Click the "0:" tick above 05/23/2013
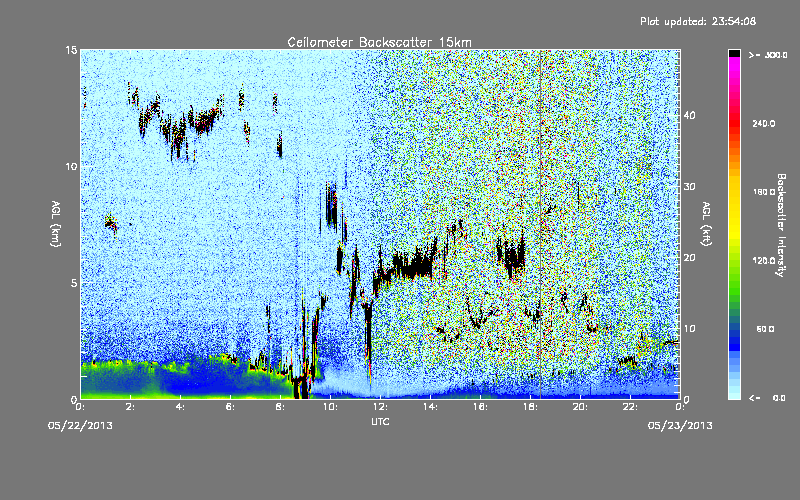Screen dimensions: 800x500 click(680, 407)
